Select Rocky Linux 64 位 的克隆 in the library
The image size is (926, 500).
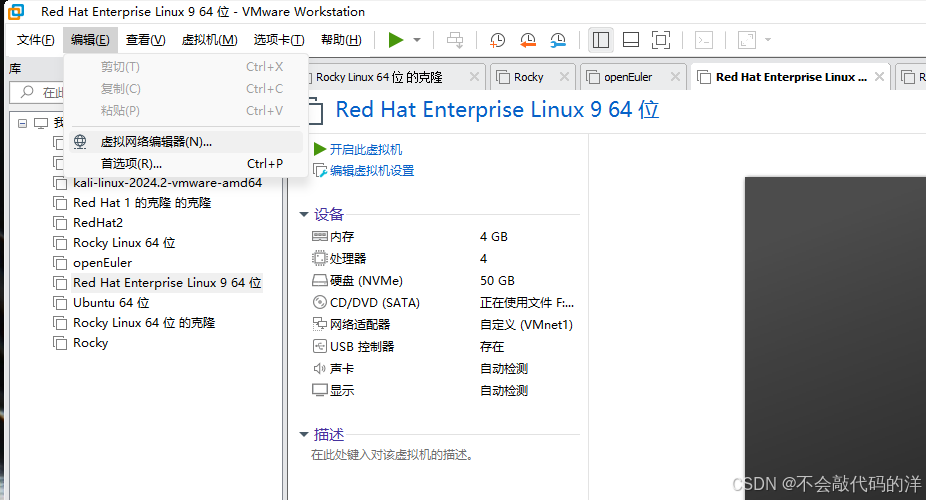(144, 323)
